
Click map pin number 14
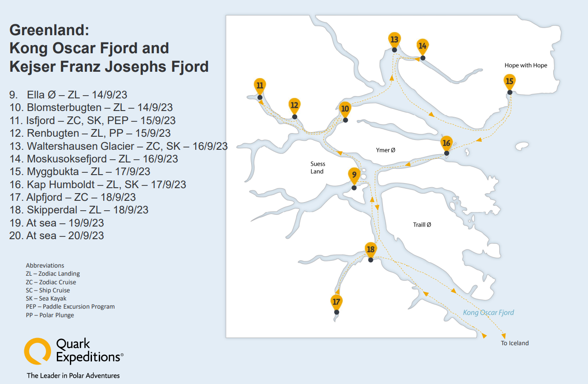point(423,46)
